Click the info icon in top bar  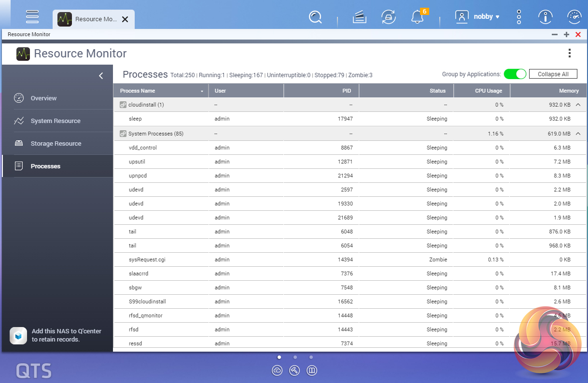coord(546,17)
